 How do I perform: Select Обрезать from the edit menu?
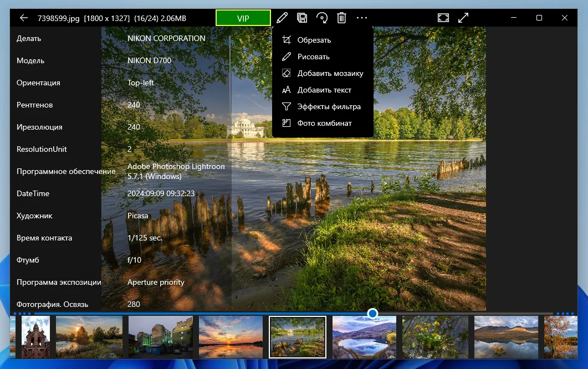coord(314,40)
